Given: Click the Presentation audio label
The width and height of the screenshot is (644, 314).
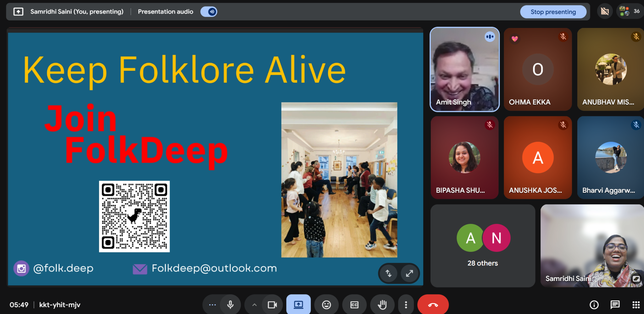Looking at the screenshot, I should (x=165, y=12).
